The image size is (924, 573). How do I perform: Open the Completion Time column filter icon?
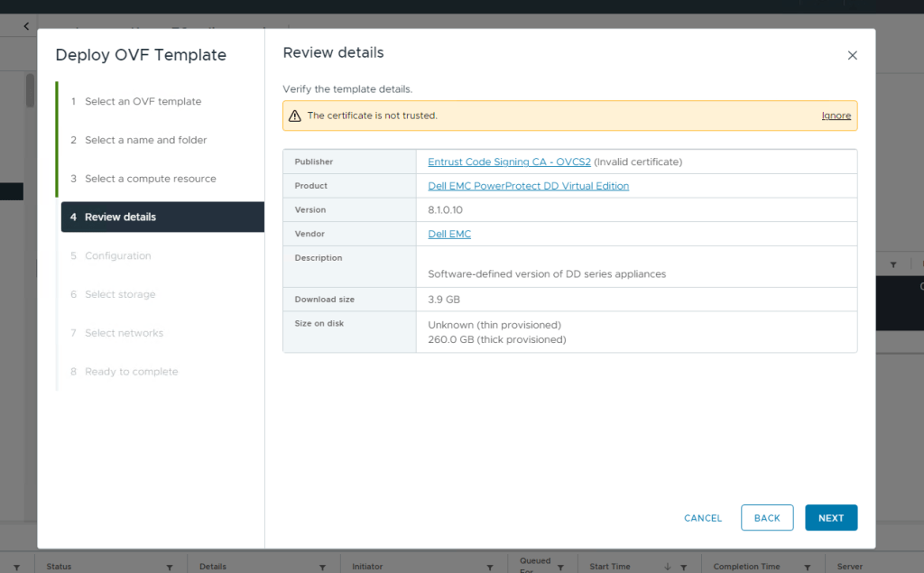click(x=810, y=567)
